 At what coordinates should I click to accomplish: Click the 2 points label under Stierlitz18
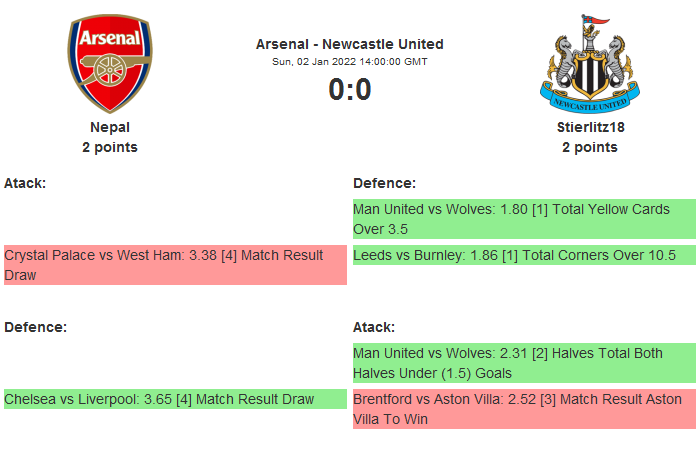589,147
